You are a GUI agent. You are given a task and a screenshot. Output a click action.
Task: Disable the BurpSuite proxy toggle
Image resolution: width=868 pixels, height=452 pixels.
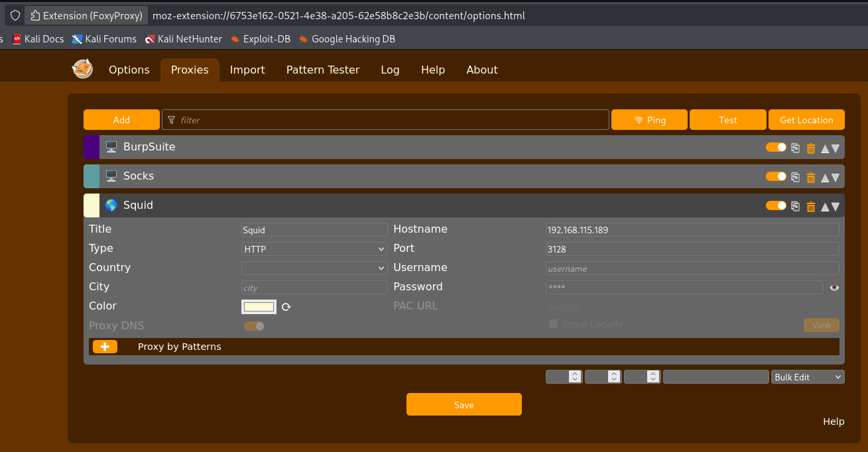coord(776,147)
